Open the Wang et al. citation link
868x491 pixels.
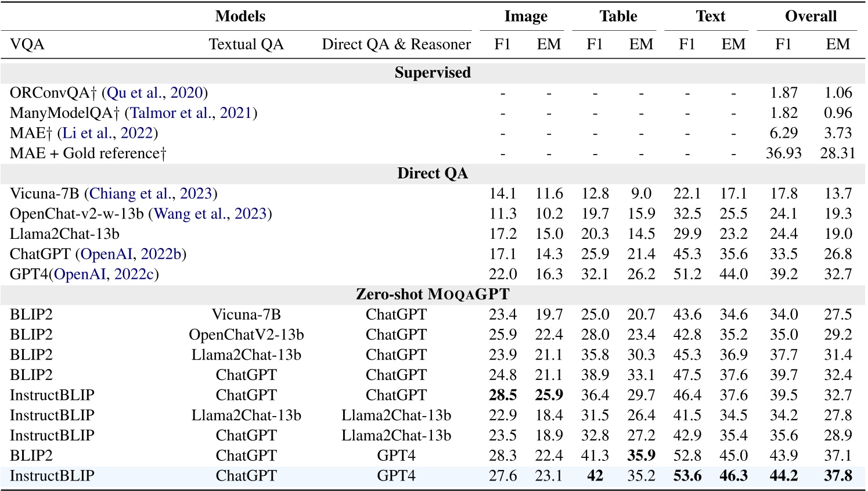point(189,214)
